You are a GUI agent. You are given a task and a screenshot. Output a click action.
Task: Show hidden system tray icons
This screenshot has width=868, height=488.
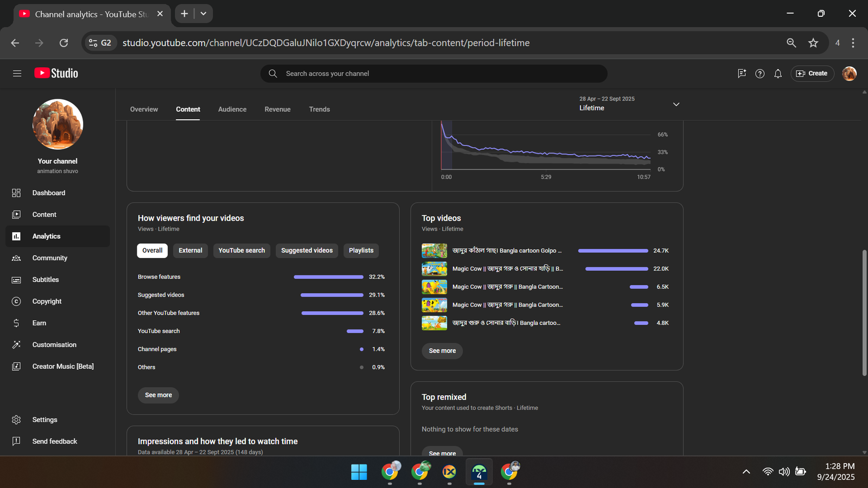point(746,472)
